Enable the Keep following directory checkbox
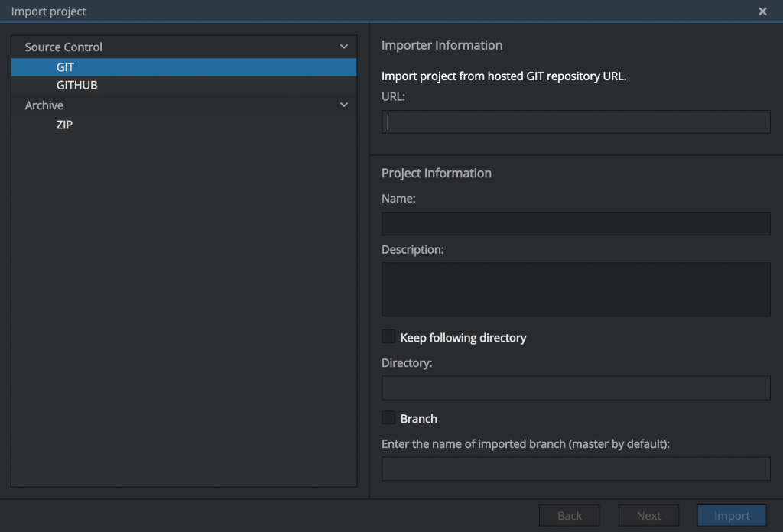The image size is (783, 532). coord(388,337)
